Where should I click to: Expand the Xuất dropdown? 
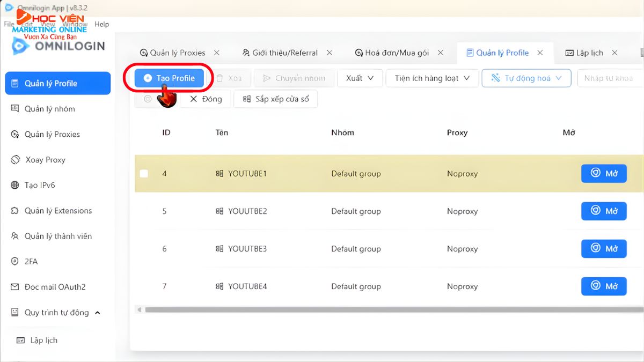[359, 78]
